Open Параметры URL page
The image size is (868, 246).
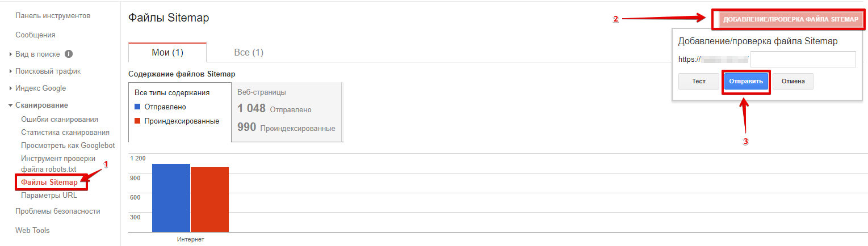tap(49, 196)
